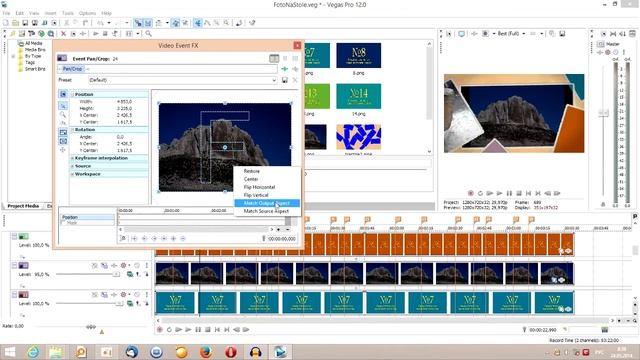Select Smart Bins in the media tree
Screen dimensions: 640x360
(x=35, y=69)
